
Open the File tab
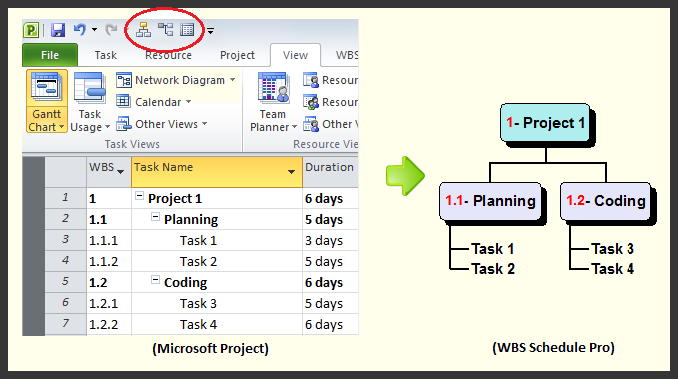50,55
